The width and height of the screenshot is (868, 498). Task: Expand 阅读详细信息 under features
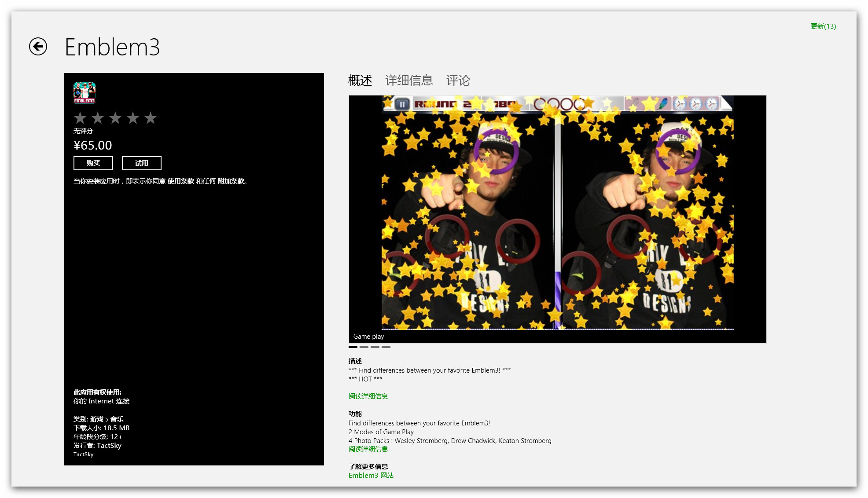[368, 449]
